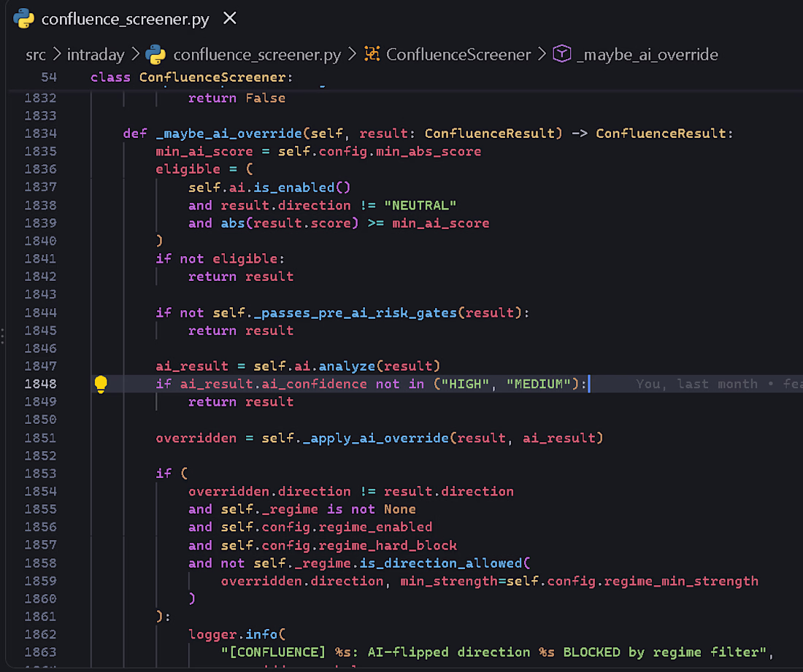Image resolution: width=803 pixels, height=672 pixels.
Task: Click line number 1853 in the gutter
Action: 40,474
